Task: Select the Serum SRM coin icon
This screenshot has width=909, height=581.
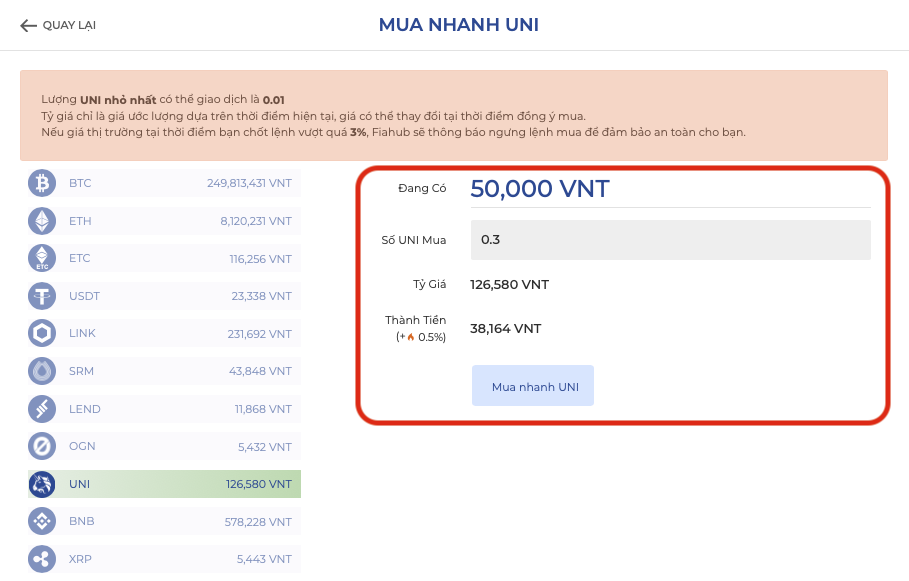Action: pyautogui.click(x=42, y=371)
